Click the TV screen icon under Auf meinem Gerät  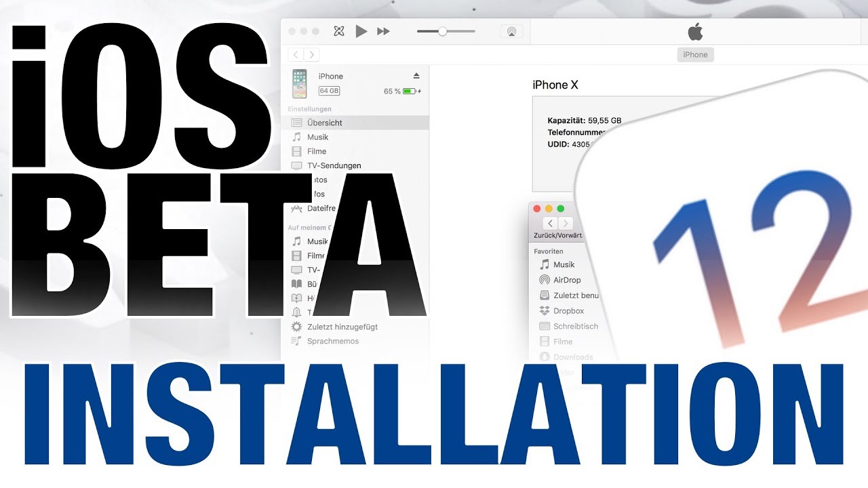pyautogui.click(x=296, y=270)
